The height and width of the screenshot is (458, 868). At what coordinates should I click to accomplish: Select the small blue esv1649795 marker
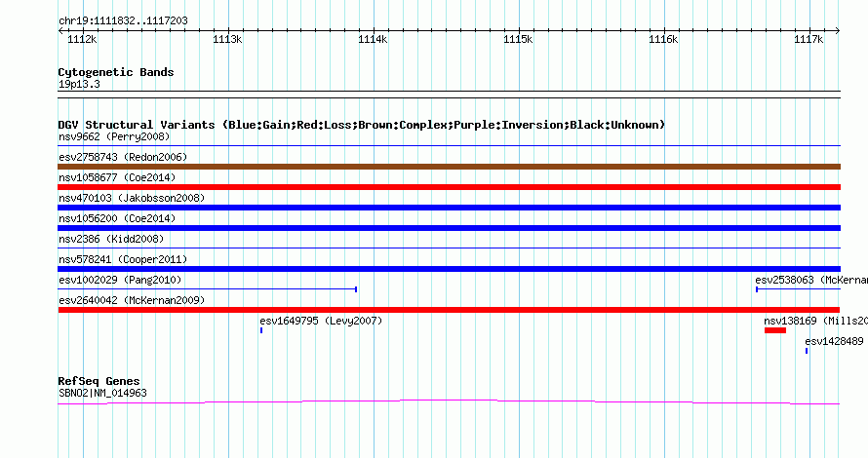pyautogui.click(x=261, y=330)
